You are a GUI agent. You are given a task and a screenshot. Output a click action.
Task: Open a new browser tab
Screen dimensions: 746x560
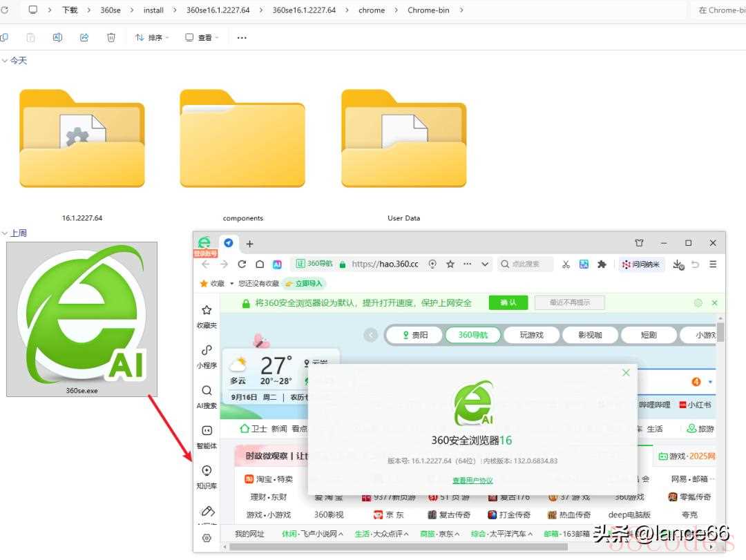click(x=250, y=244)
